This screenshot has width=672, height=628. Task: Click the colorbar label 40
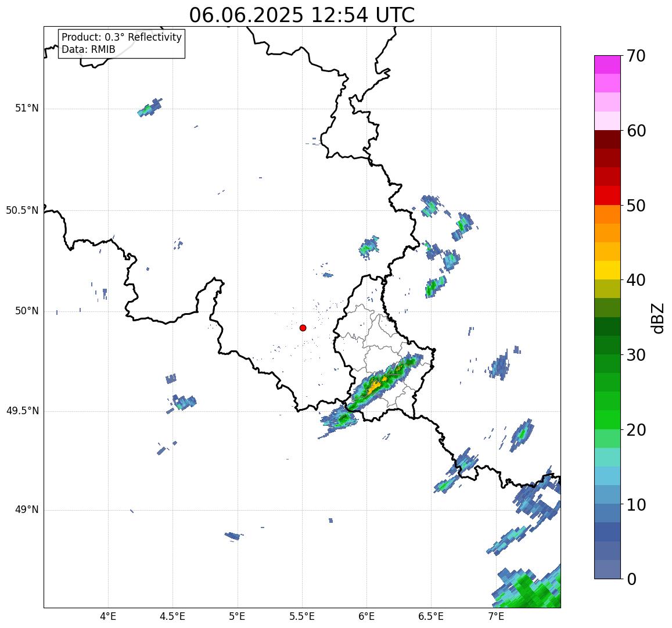point(636,280)
